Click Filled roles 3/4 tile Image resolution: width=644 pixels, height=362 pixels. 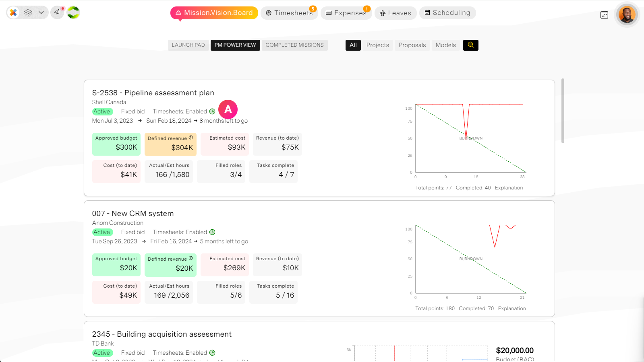click(221, 171)
